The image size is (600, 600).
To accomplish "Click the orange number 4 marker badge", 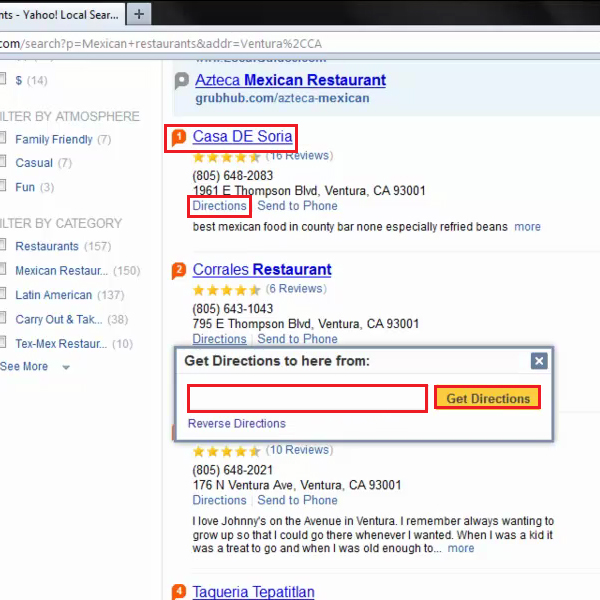I will click(x=179, y=592).
